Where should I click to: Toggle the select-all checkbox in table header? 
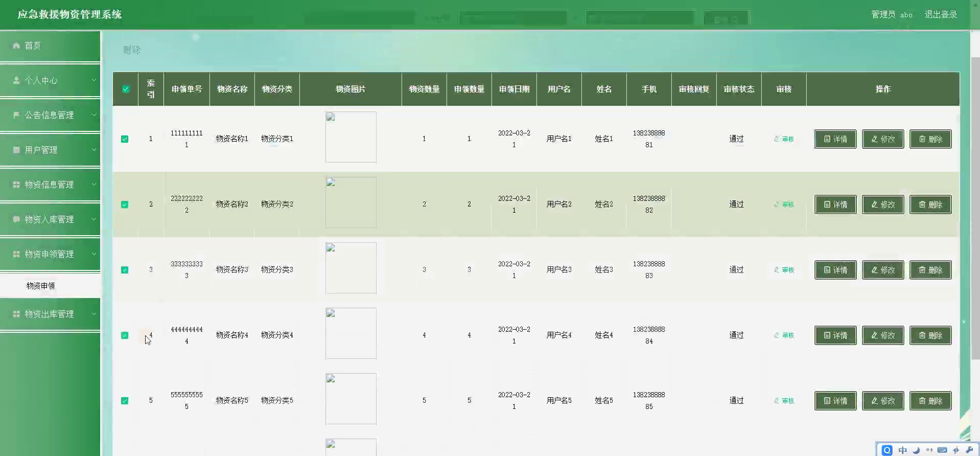click(x=126, y=89)
